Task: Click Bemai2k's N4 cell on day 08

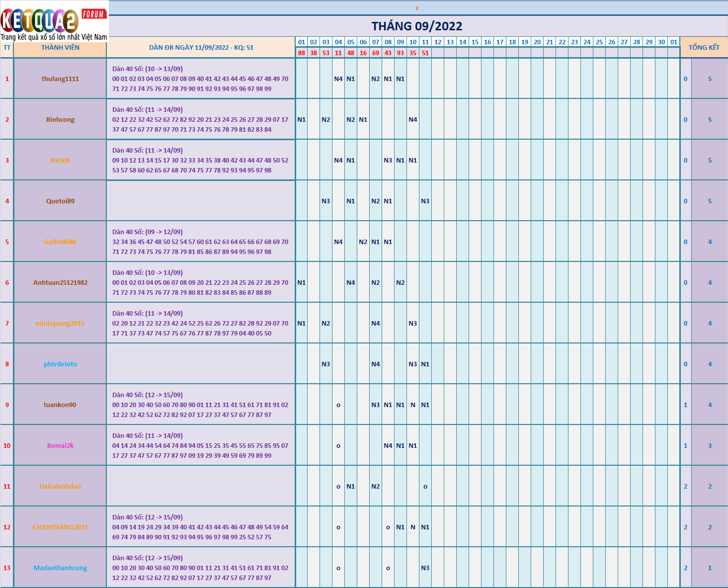Action: (x=388, y=445)
